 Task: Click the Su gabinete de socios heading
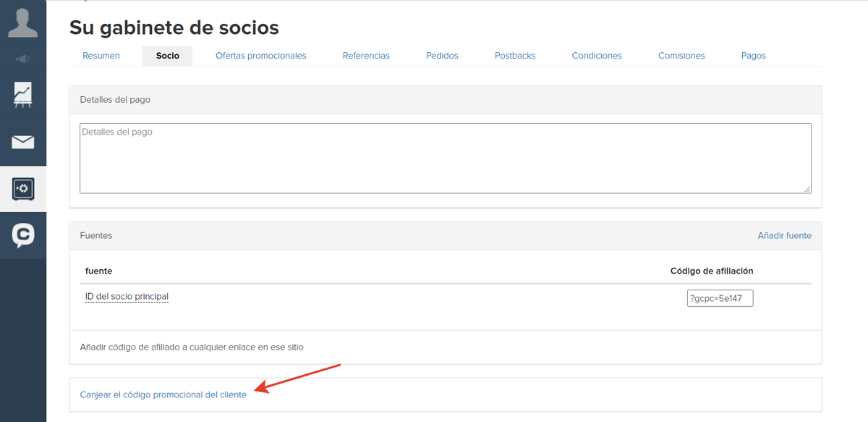[x=174, y=28]
